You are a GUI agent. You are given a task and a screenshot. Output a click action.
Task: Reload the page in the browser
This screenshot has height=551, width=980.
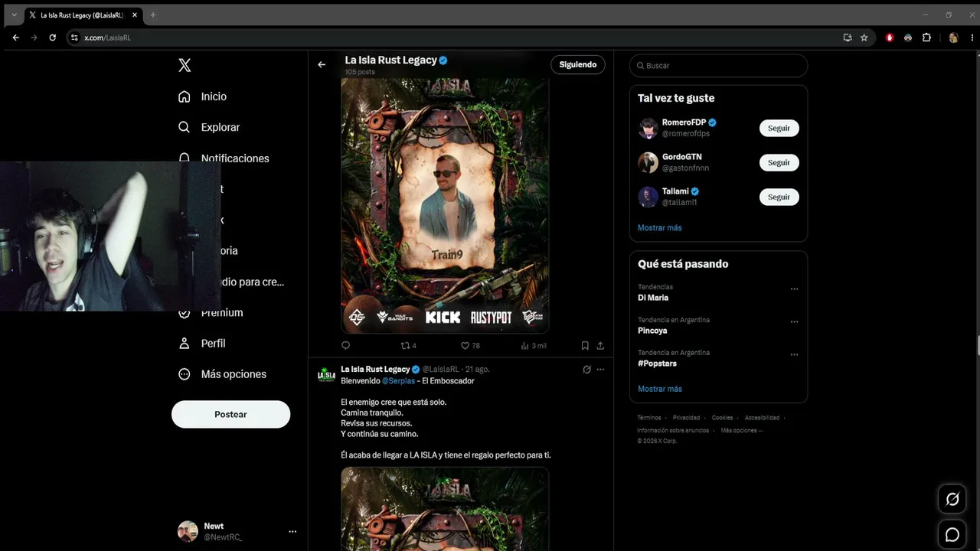(53, 37)
